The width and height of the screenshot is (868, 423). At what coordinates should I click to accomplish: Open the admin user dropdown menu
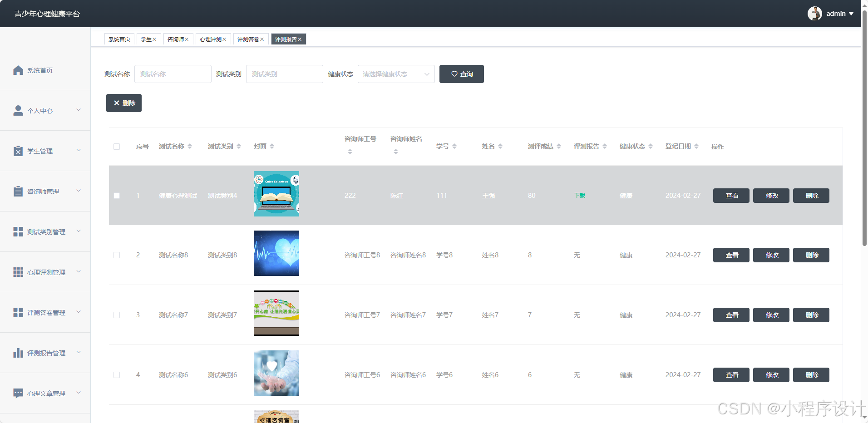click(830, 14)
